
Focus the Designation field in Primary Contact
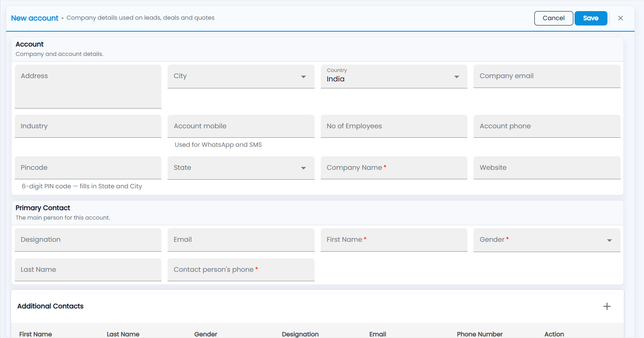pyautogui.click(x=88, y=240)
